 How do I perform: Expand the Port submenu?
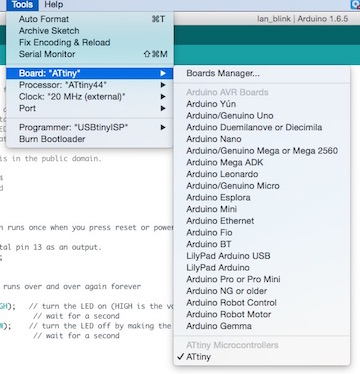pyautogui.click(x=90, y=108)
